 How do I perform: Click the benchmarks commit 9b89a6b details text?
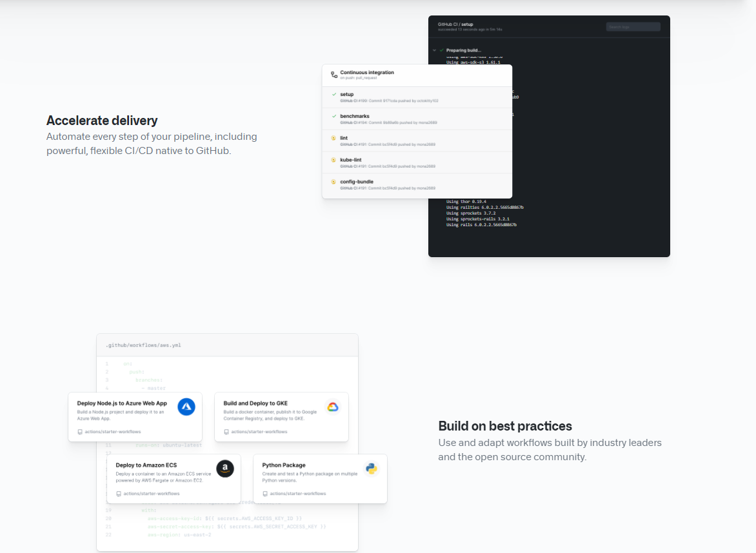click(x=388, y=122)
